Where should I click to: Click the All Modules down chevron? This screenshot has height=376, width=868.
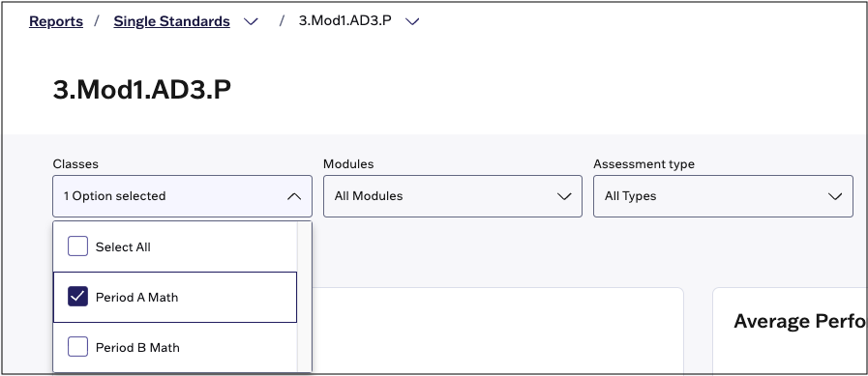564,196
